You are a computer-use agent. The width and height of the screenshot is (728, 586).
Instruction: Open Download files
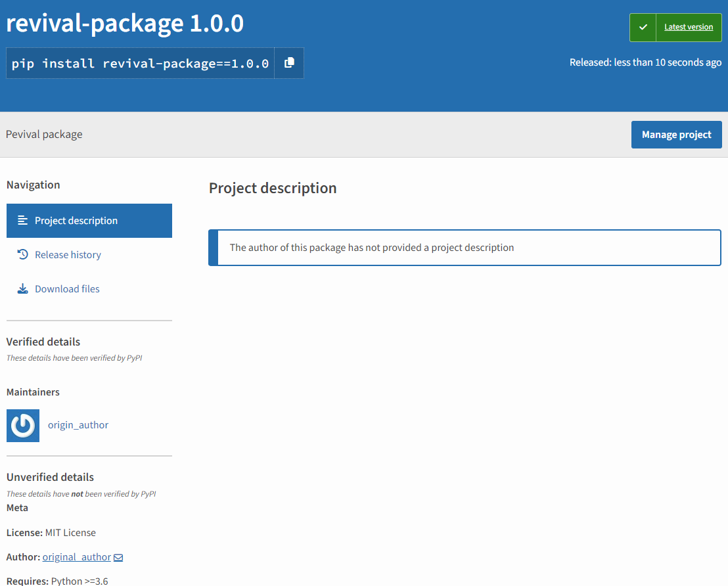pyautogui.click(x=67, y=288)
